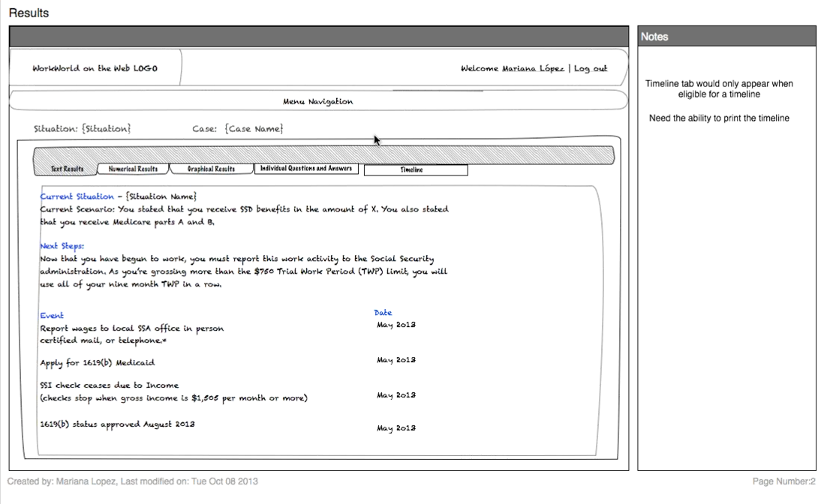Select 'Need the ability to print the timeline' note
This screenshot has width=821, height=504.
(x=719, y=118)
